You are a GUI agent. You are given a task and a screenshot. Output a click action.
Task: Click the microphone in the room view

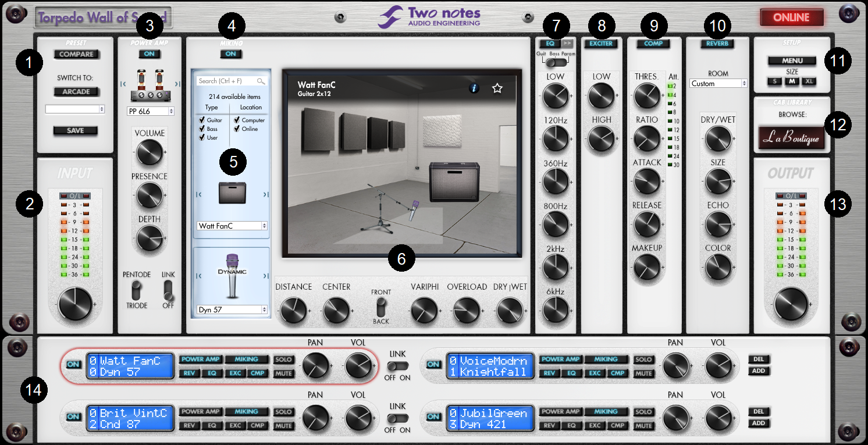tap(414, 210)
